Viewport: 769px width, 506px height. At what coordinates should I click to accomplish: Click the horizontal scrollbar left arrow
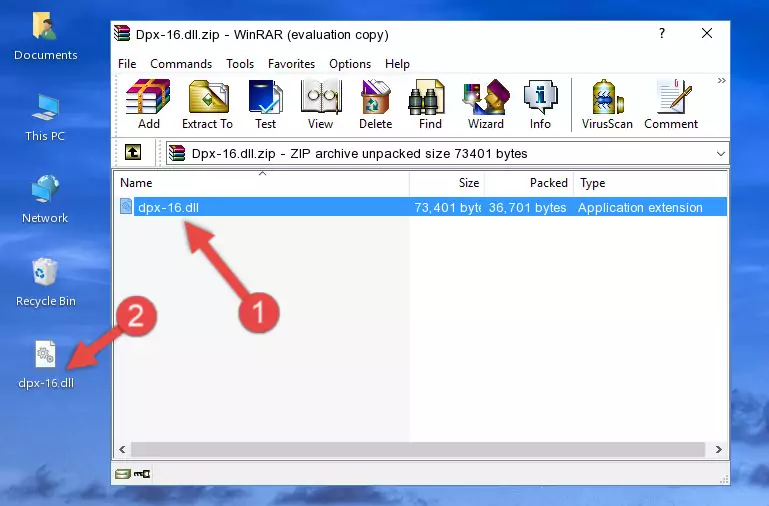[123, 450]
